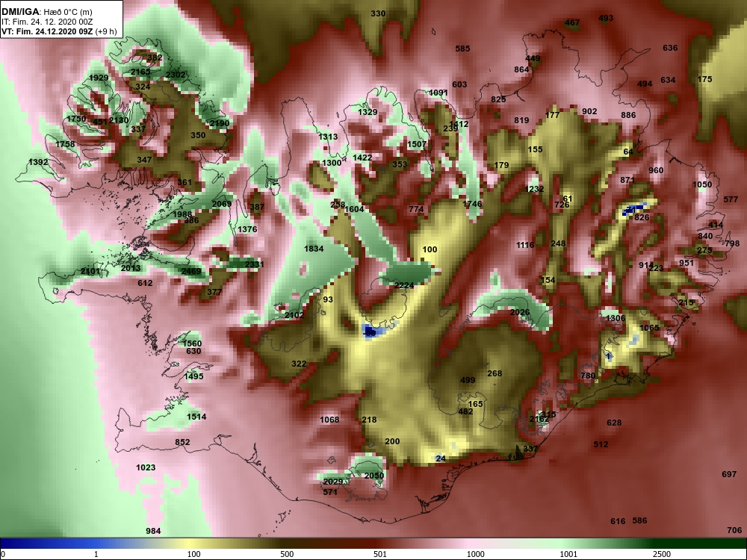The image size is (747, 560).
Task: Click map value 984 near the bottom
Action: click(153, 531)
